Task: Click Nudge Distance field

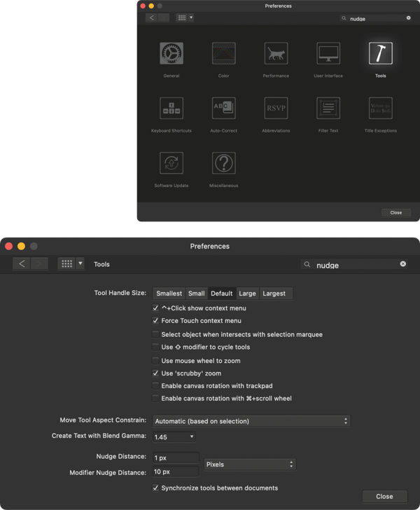Action: tap(176, 457)
